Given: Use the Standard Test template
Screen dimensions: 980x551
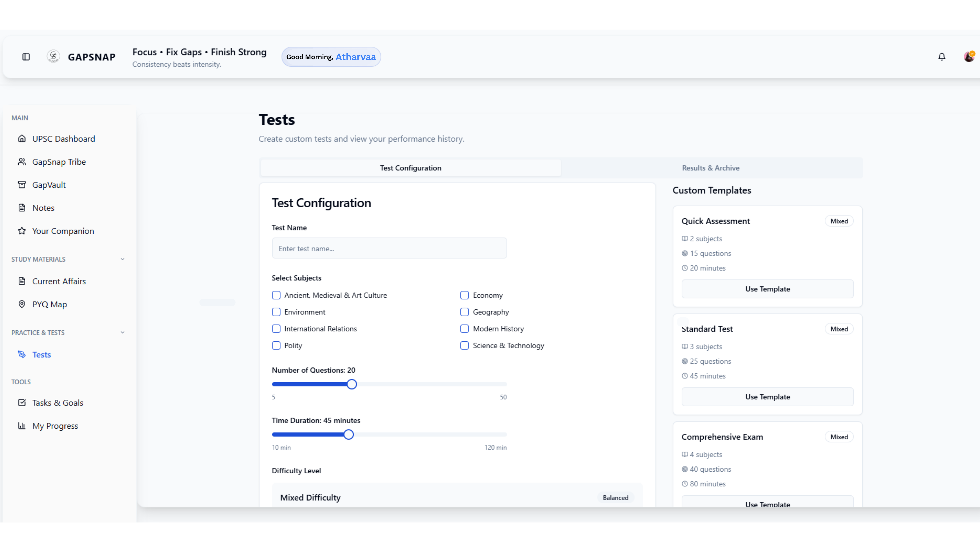Looking at the screenshot, I should click(x=767, y=396).
